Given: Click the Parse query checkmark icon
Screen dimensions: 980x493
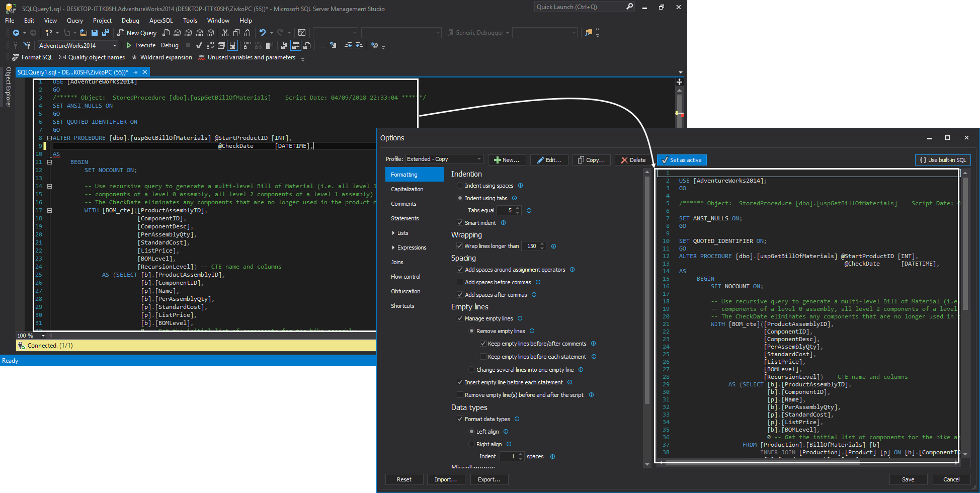Looking at the screenshot, I should coord(198,45).
